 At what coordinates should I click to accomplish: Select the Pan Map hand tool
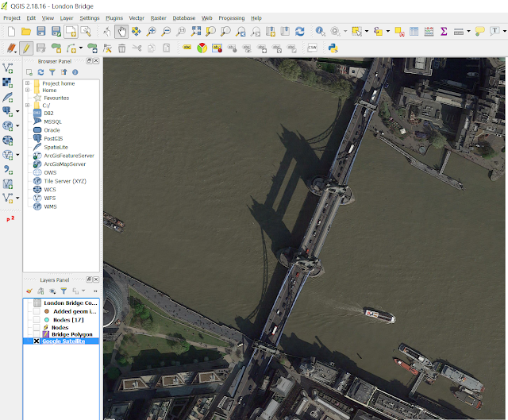(121, 32)
